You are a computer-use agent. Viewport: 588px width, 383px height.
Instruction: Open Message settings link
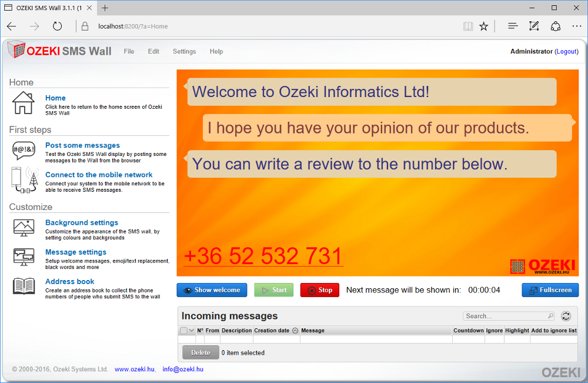pos(76,252)
